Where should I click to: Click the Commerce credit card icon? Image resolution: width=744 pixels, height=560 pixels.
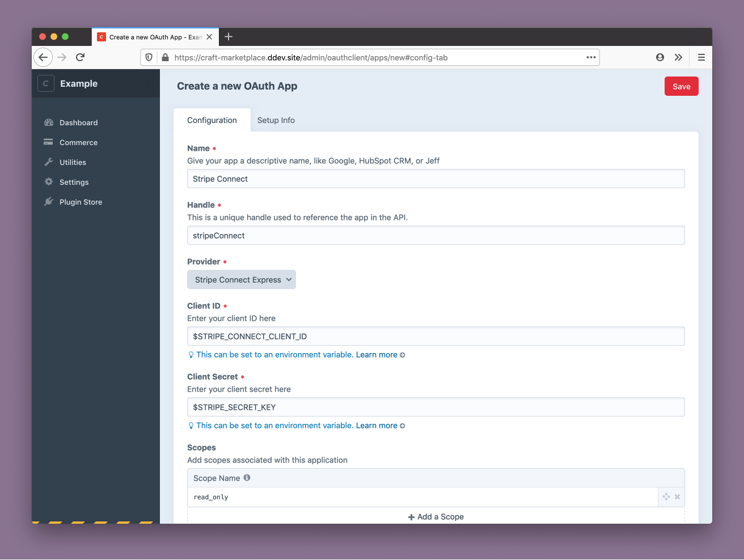pyautogui.click(x=49, y=142)
